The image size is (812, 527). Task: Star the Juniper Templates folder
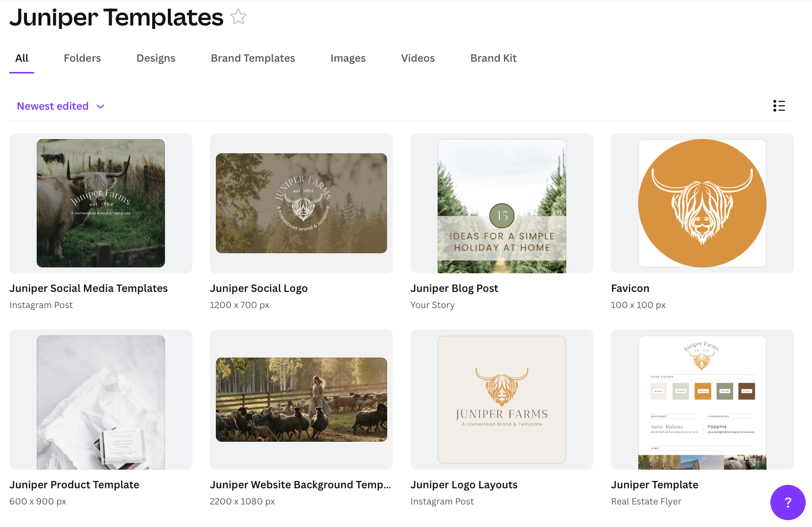click(238, 17)
